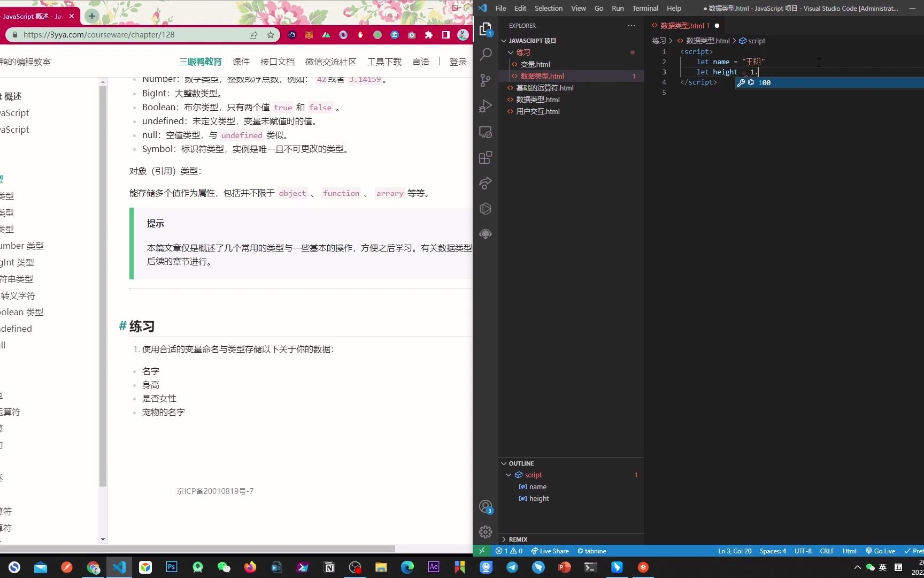924x578 pixels.
Task: Open Remote Explorer in the activity bar
Action: click(x=486, y=132)
